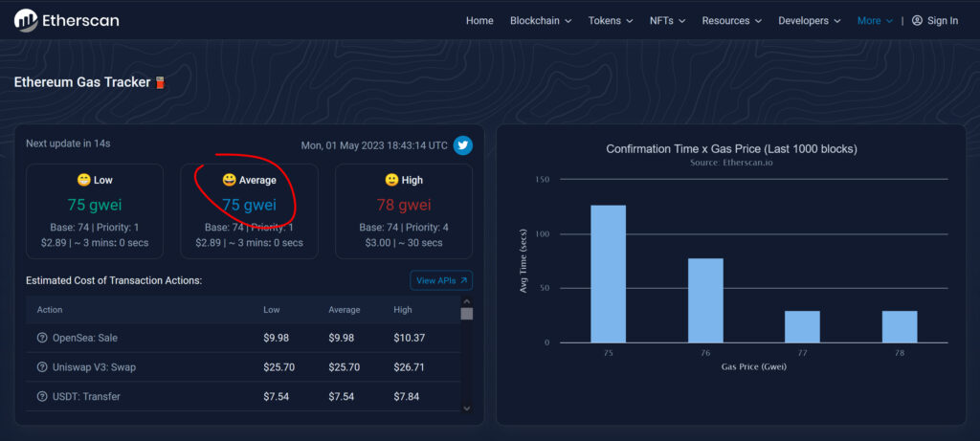Click the scroll down arrow in the cost table

(x=467, y=408)
